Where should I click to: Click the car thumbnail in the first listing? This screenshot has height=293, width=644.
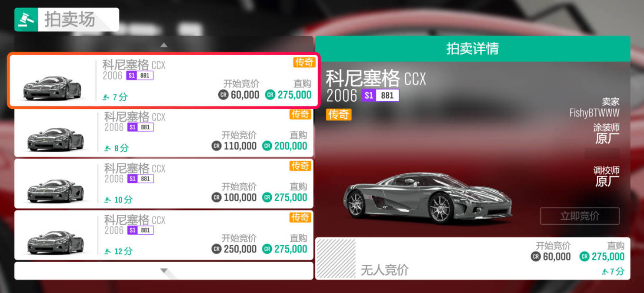[x=52, y=88]
